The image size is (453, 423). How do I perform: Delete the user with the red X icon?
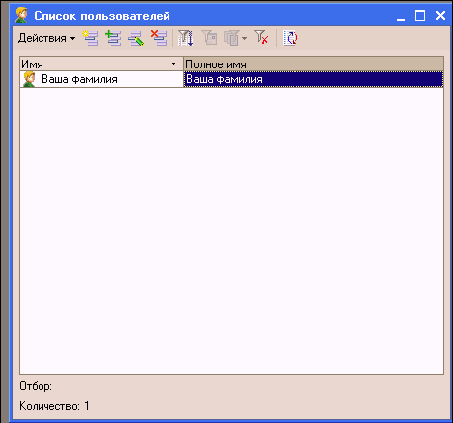[159, 38]
